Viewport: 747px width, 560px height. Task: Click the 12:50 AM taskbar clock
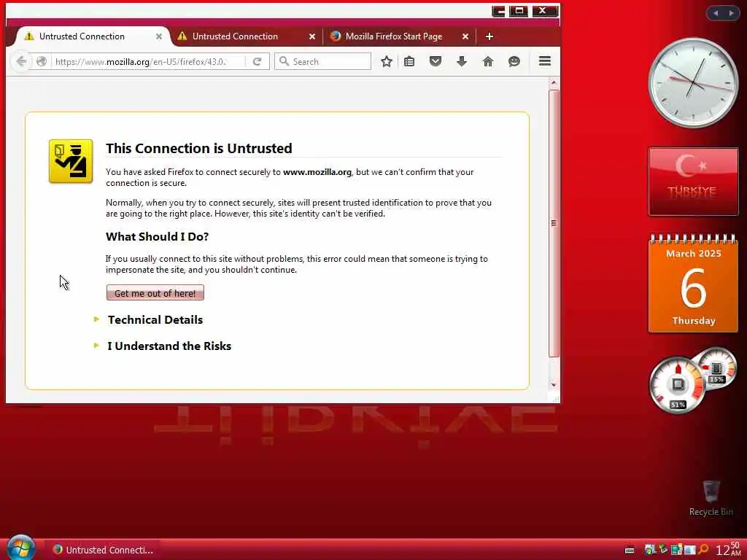click(729, 550)
